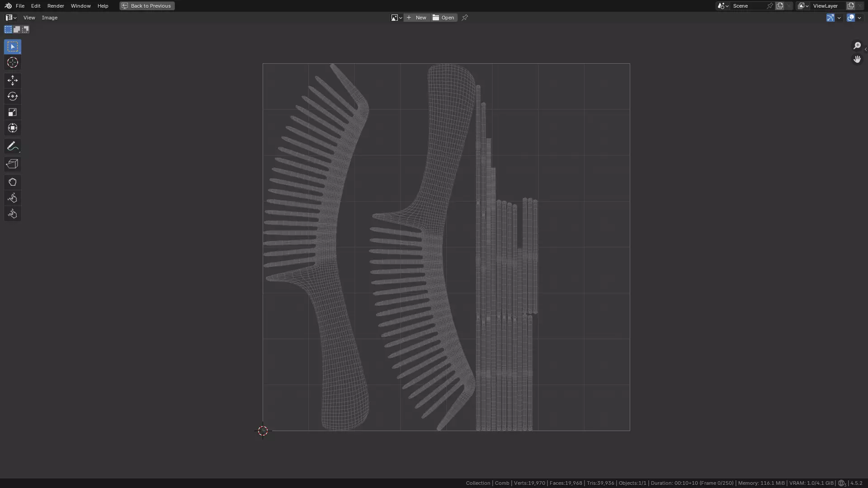This screenshot has height=488, width=868.
Task: Click the Back to Previous button
Action: tap(147, 6)
